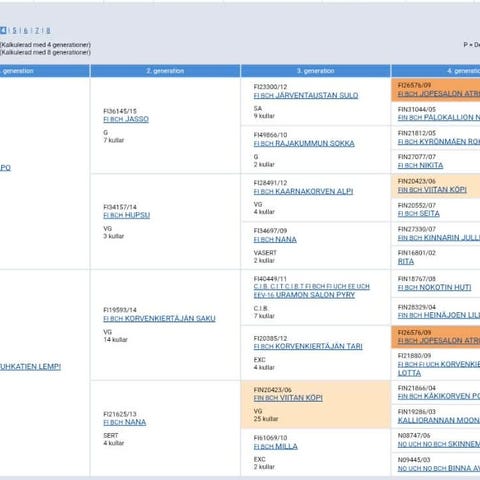The image size is (480, 480).
Task: Click the KORVENKIERTÄJÄN SAKU link
Action: [159, 318]
